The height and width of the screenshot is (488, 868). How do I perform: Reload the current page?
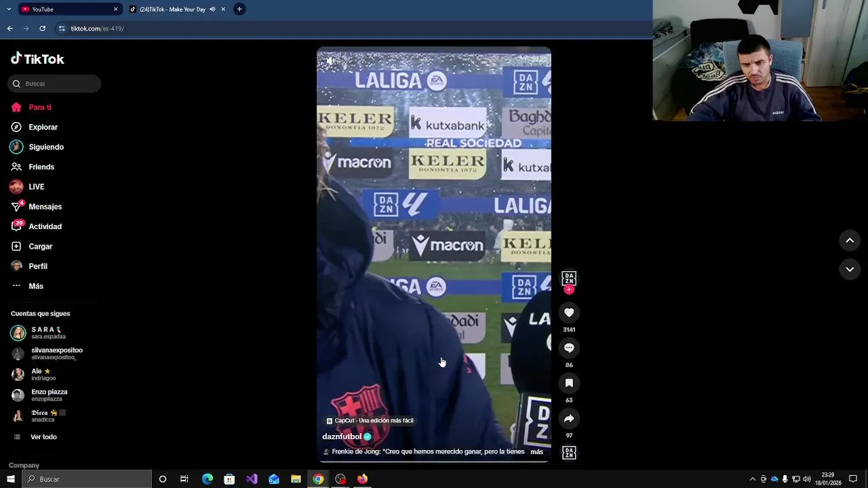[x=42, y=28]
